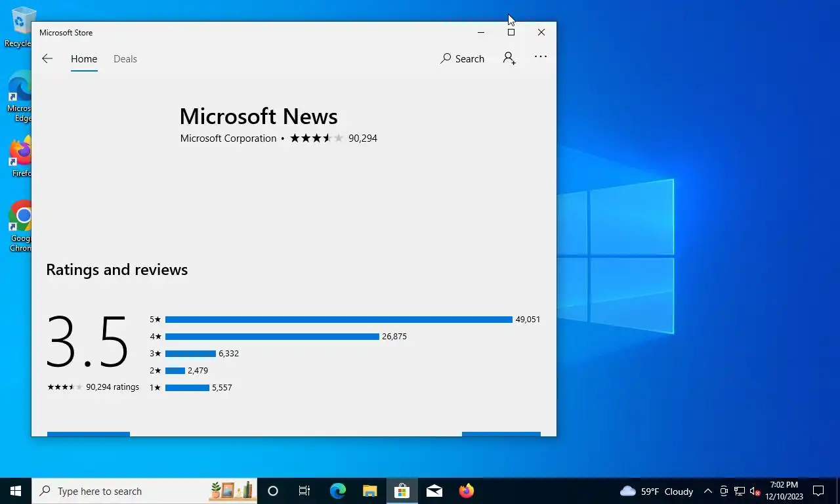Maximize the Microsoft Store window
The height and width of the screenshot is (504, 840).
[x=511, y=32]
